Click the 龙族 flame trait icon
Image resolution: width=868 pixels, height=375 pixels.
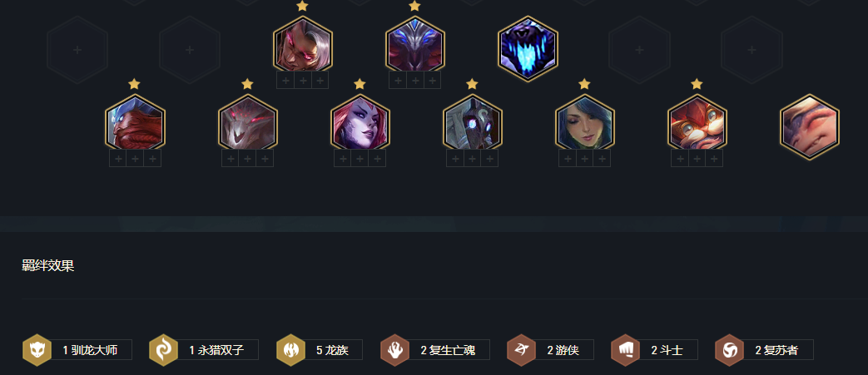[x=290, y=350]
